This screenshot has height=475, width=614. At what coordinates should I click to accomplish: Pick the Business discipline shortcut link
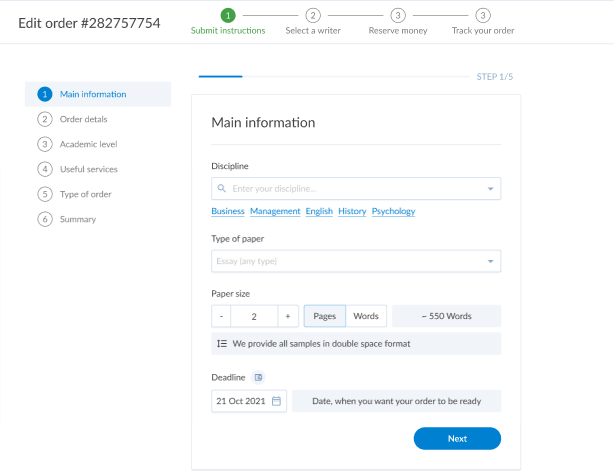[228, 211]
